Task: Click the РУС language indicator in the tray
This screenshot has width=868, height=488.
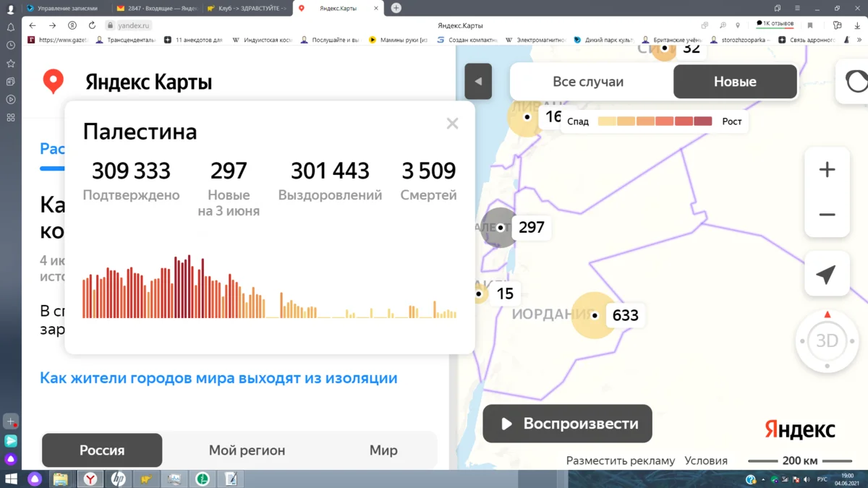Action: [822, 479]
